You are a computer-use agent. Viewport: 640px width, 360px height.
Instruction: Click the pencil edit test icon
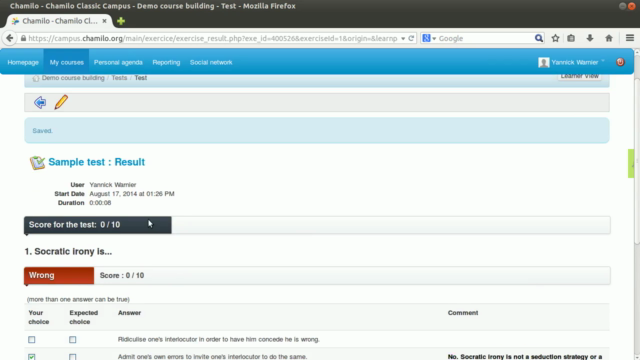[61, 102]
